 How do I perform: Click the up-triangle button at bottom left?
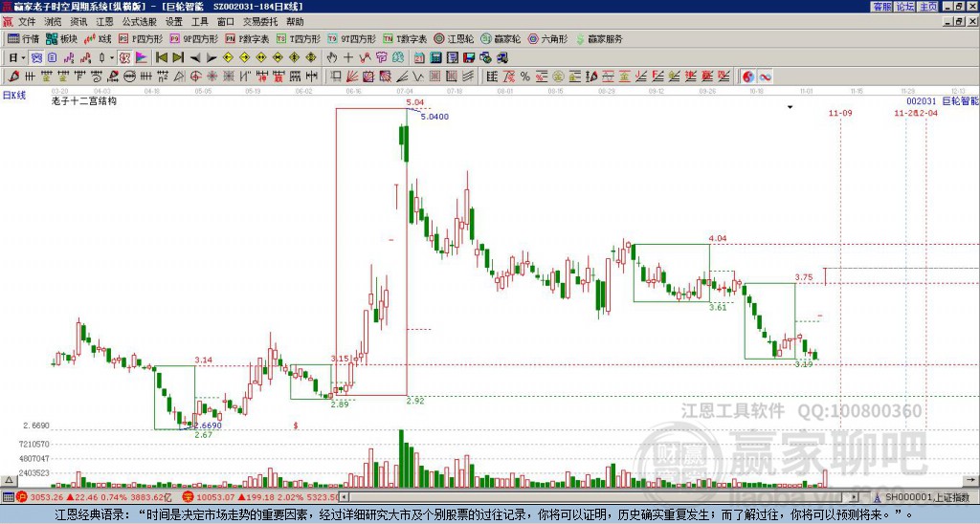tap(8, 480)
